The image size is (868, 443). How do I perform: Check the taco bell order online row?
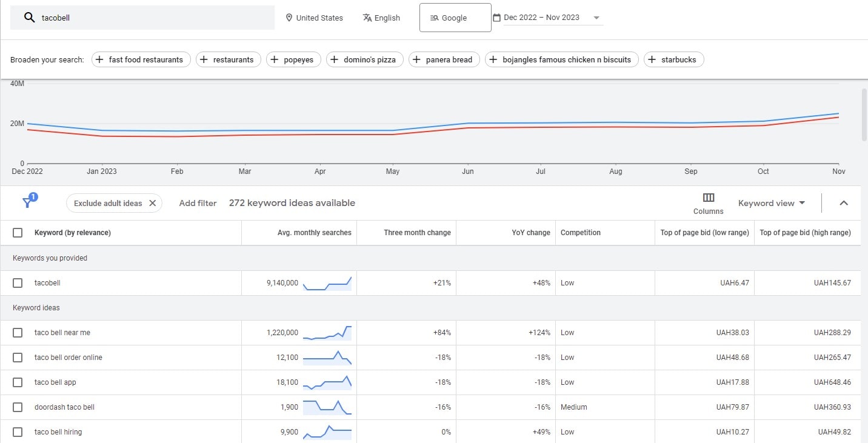click(18, 358)
